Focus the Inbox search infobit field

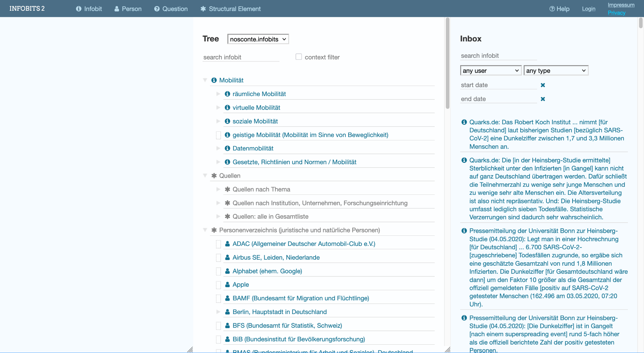(x=498, y=56)
